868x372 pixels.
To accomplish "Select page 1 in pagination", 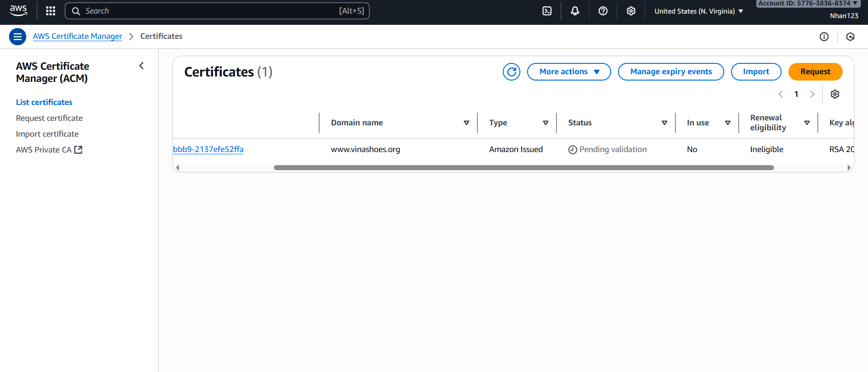I will (x=796, y=94).
